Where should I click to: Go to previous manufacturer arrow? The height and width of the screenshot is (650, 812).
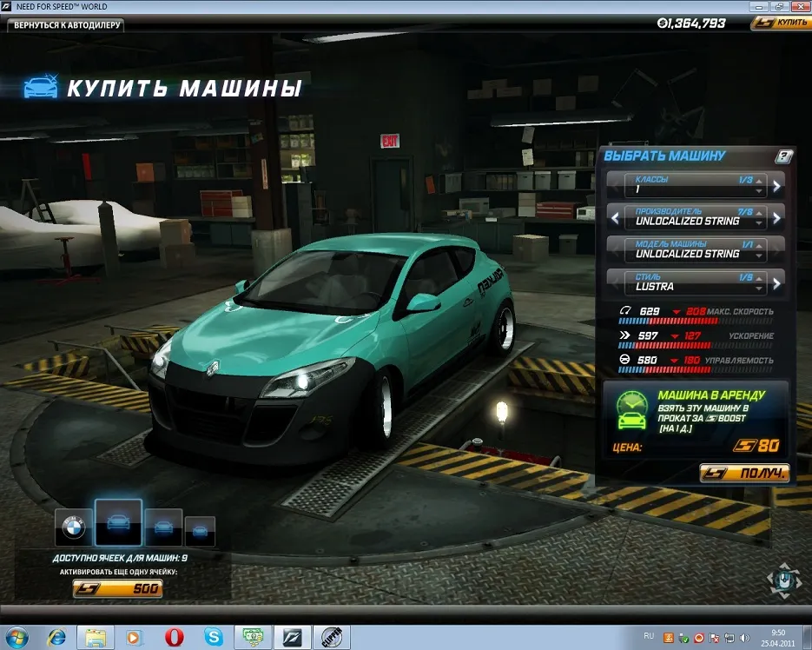click(615, 218)
